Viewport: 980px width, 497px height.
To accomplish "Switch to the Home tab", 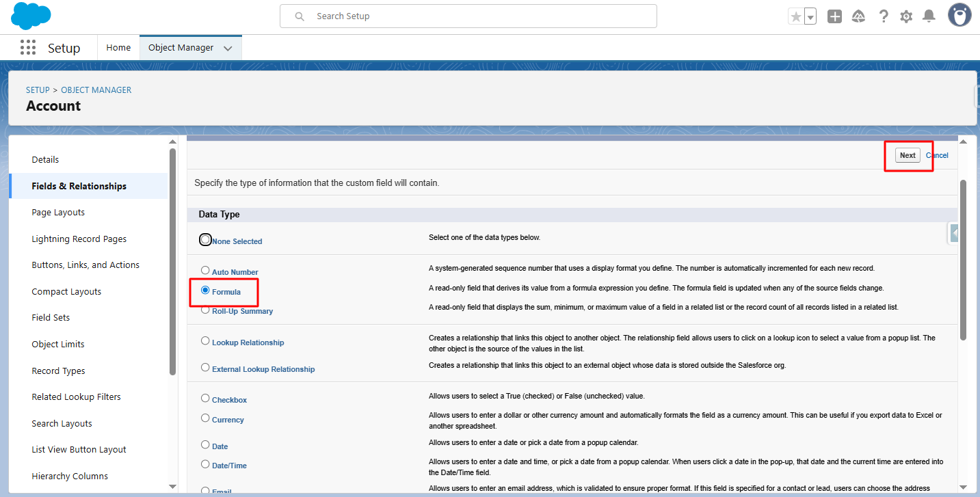I will point(118,48).
